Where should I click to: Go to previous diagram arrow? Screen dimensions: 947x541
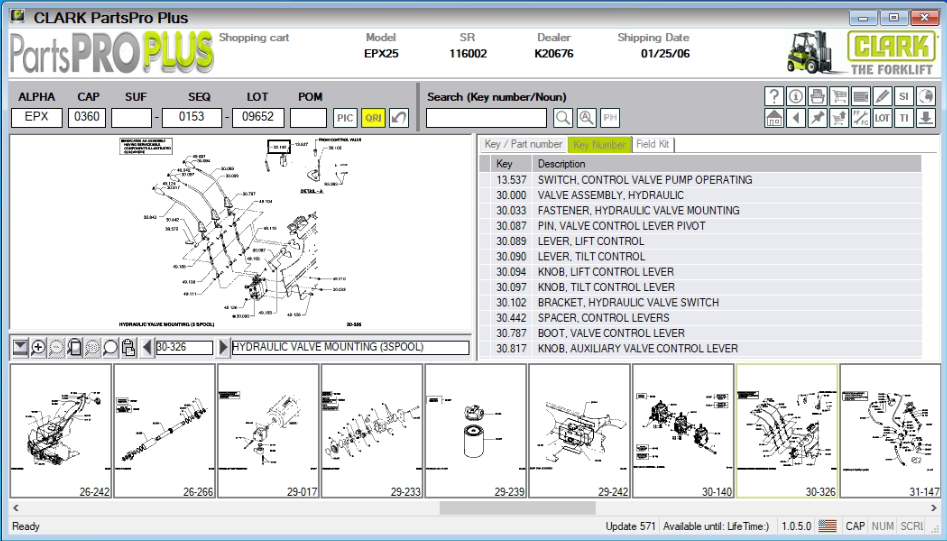tap(147, 347)
